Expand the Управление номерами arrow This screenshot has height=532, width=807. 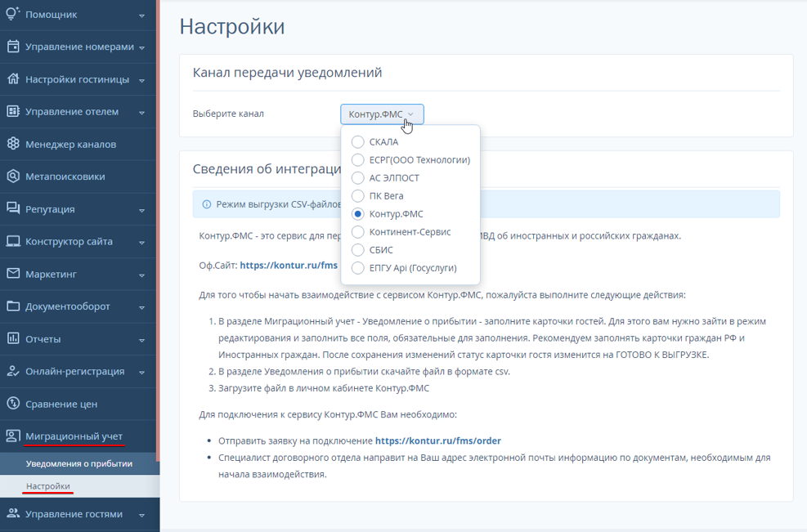tap(141, 48)
